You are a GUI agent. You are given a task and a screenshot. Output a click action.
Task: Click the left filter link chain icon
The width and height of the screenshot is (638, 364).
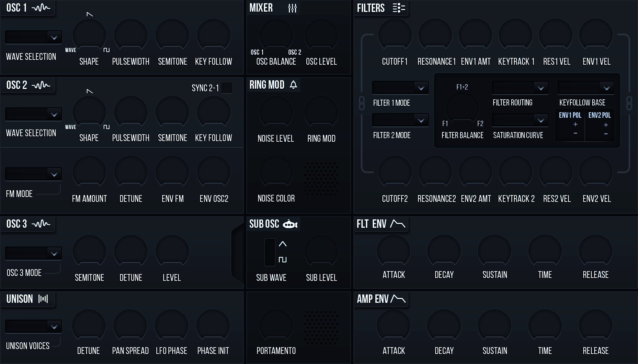(x=362, y=103)
